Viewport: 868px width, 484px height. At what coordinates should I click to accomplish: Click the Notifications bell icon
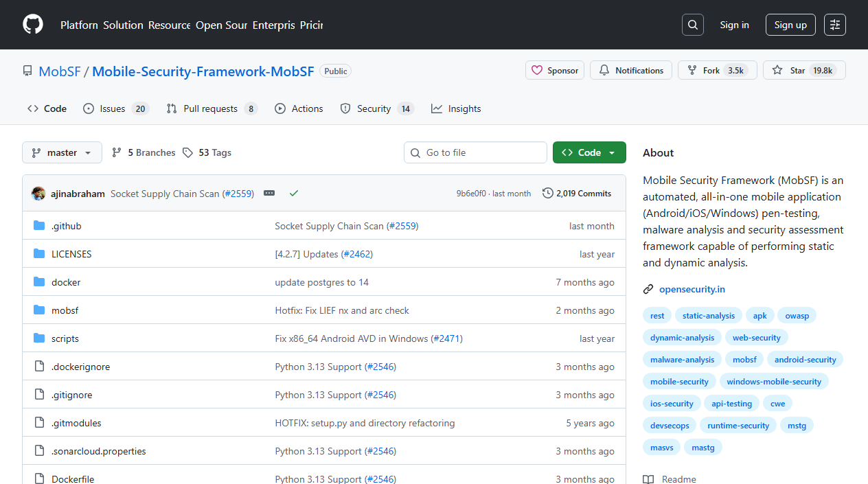pos(604,71)
